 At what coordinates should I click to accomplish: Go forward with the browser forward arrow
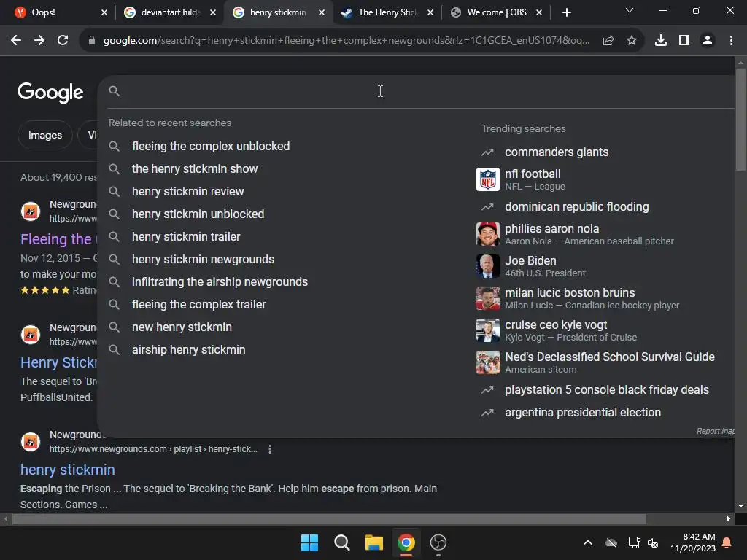click(x=39, y=41)
